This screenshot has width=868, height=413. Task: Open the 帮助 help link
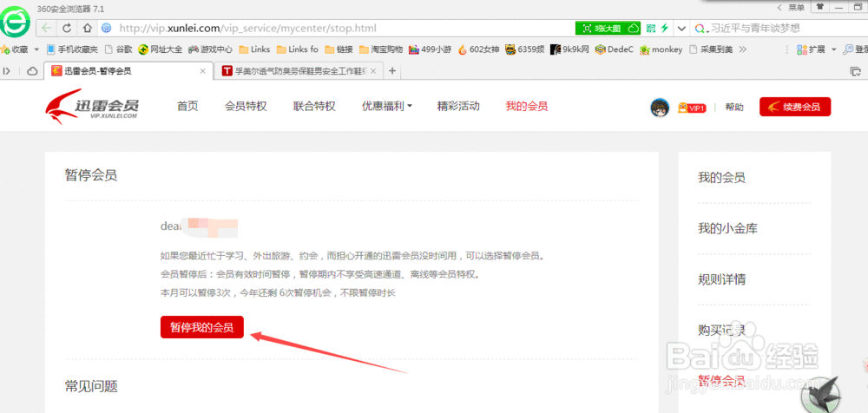point(734,108)
